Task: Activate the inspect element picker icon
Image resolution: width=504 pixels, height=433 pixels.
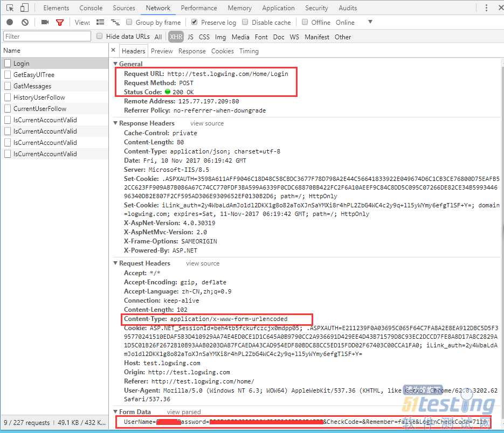Action: pos(10,8)
